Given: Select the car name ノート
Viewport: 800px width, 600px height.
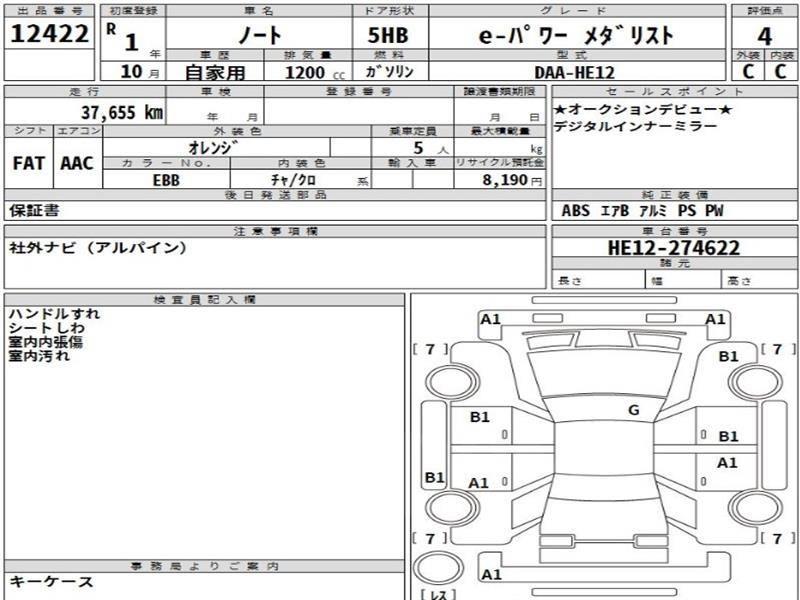Looking at the screenshot, I should [259, 35].
